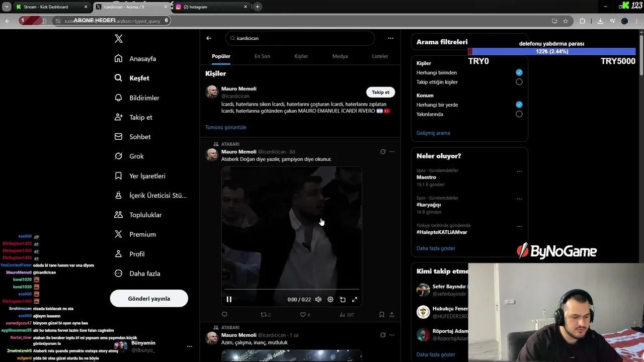Open browser downloads icon

600,21
